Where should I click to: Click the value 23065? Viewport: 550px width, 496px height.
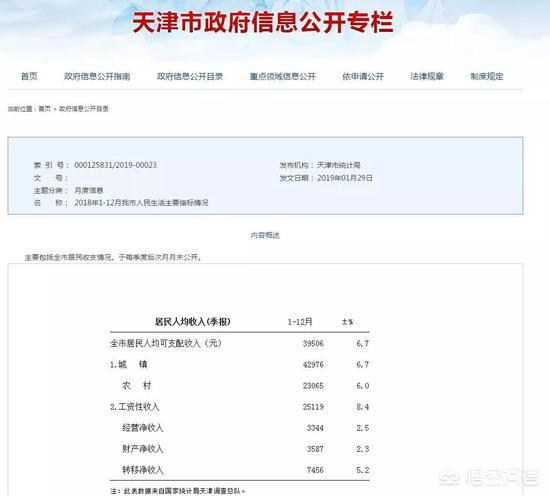pos(313,386)
